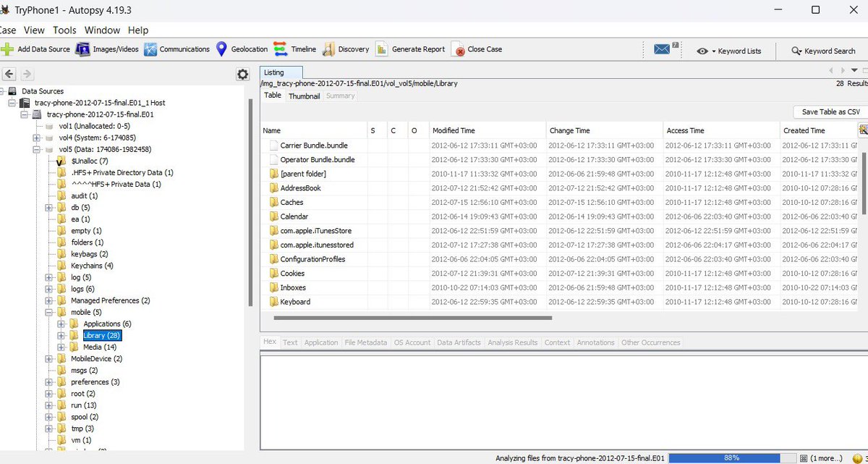Select the [parent folder] row

point(559,174)
